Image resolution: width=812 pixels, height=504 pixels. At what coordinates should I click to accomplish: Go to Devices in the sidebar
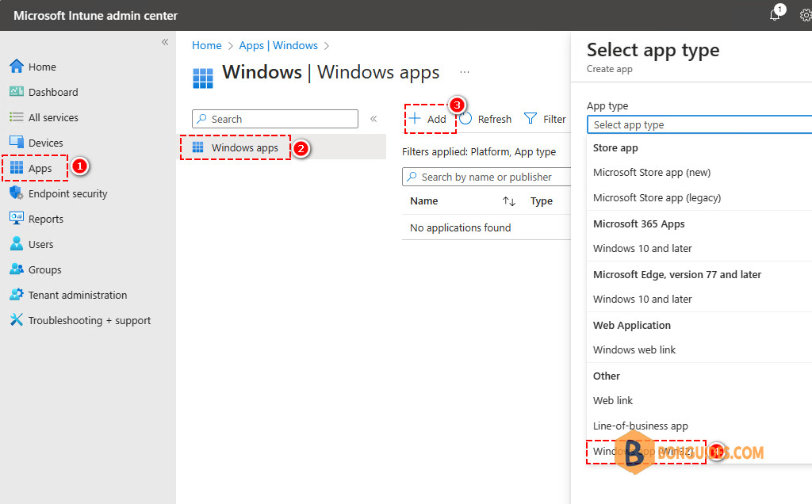click(x=45, y=143)
